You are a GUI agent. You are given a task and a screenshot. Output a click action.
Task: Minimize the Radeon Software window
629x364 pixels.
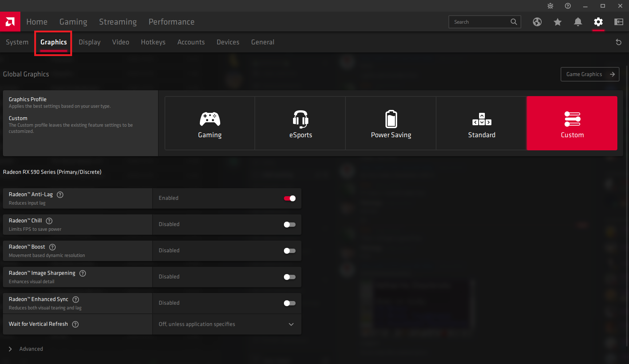[x=585, y=6]
